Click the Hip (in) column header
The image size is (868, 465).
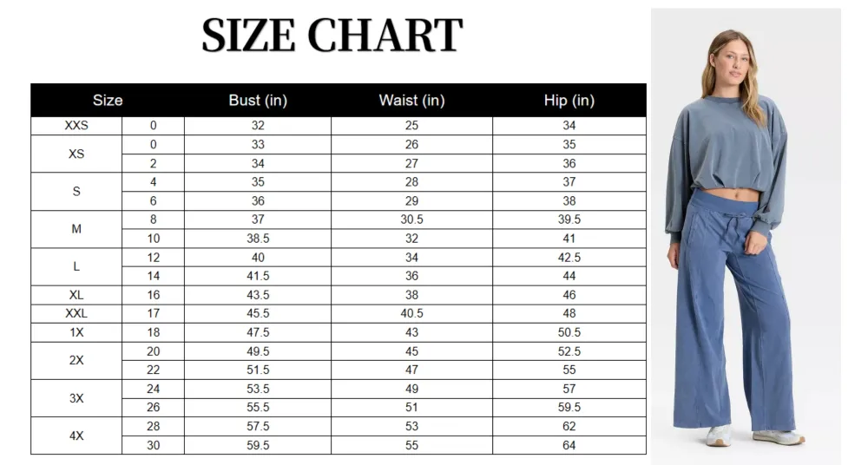tap(569, 100)
